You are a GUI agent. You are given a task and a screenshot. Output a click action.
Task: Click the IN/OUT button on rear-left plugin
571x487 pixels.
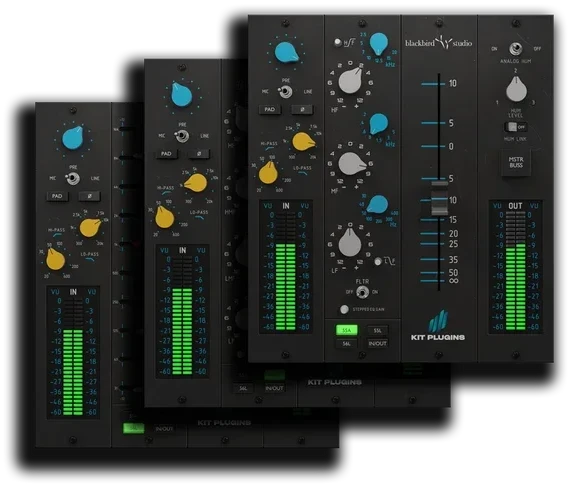click(x=164, y=429)
